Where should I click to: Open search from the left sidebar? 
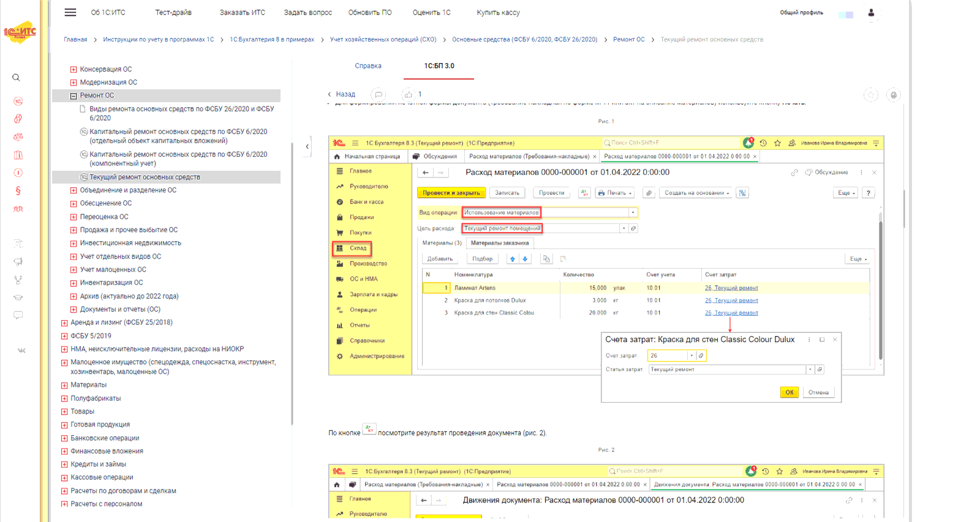[17, 78]
